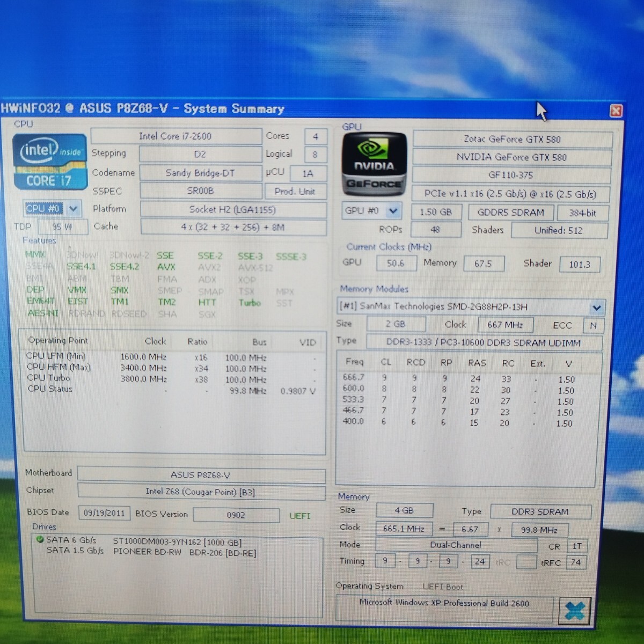Click the Prod. Unit button

point(294,192)
